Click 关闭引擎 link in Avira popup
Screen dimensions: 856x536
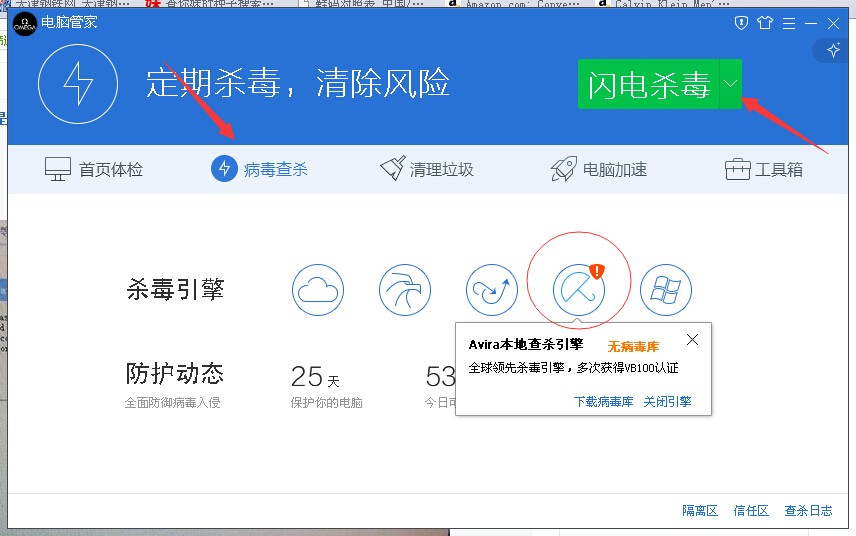pyautogui.click(x=667, y=402)
